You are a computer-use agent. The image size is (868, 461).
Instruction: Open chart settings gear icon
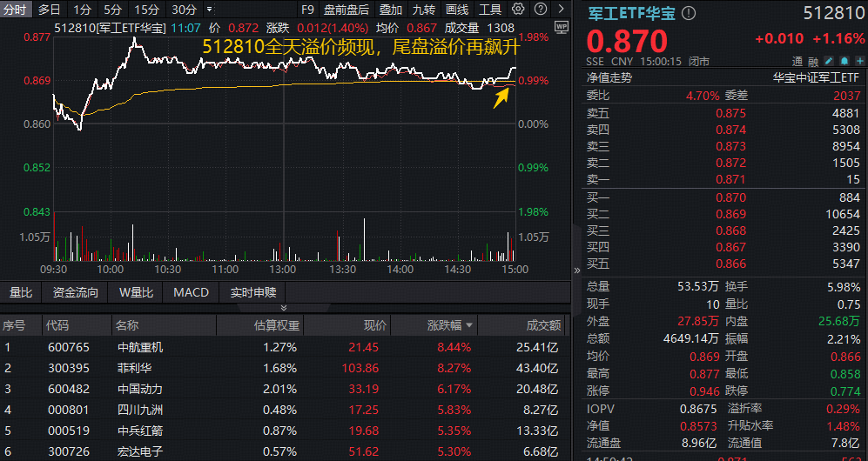[x=518, y=9]
